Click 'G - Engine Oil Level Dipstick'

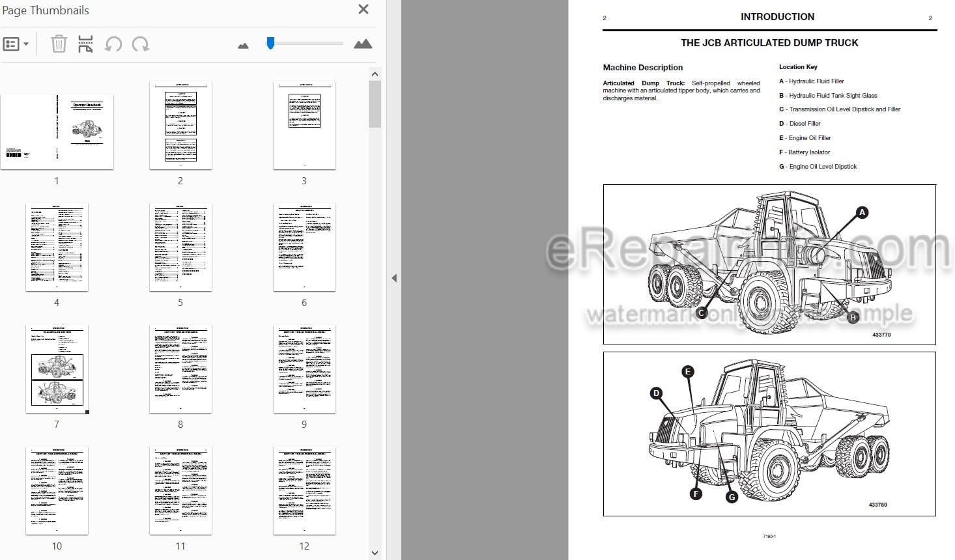coord(818,167)
